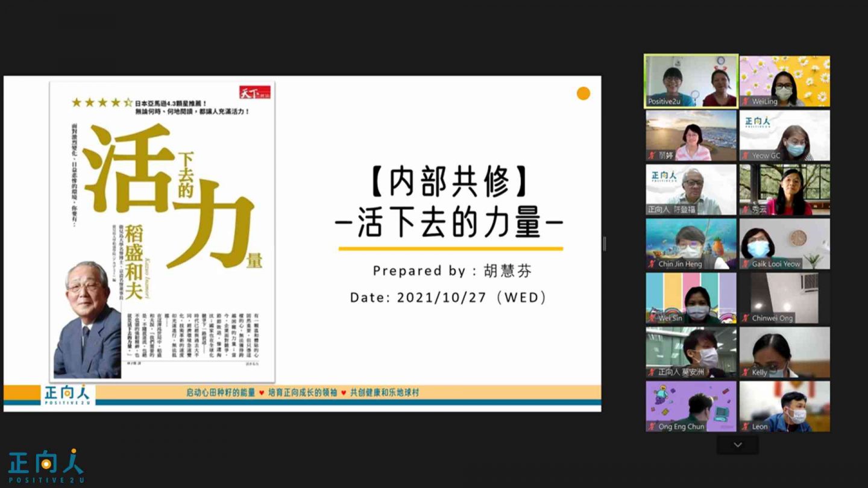Click the 'Prepared by : 胡慧芬' line

tap(452, 271)
